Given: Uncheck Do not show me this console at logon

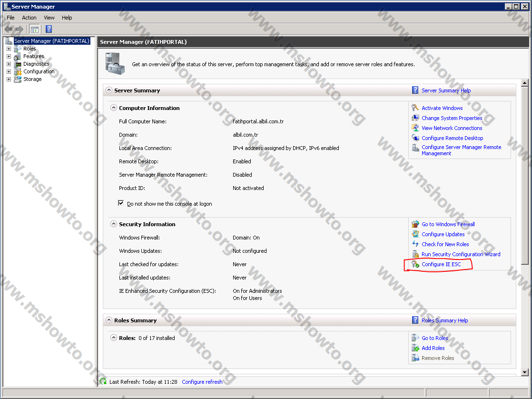Looking at the screenshot, I should [x=121, y=203].
